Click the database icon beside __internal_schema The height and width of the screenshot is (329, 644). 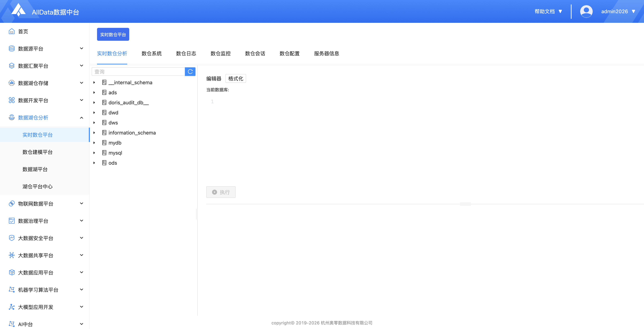point(104,82)
